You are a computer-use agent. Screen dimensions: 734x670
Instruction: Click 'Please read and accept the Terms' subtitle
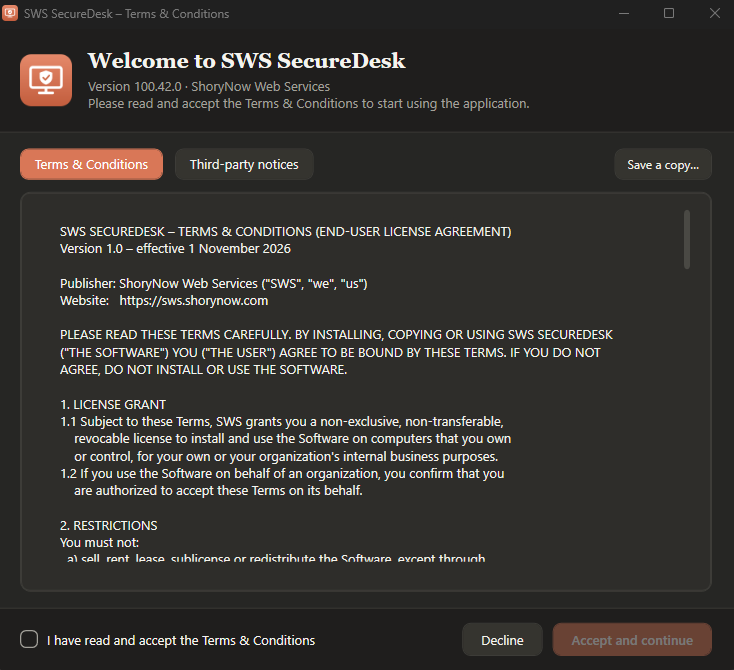pos(308,103)
